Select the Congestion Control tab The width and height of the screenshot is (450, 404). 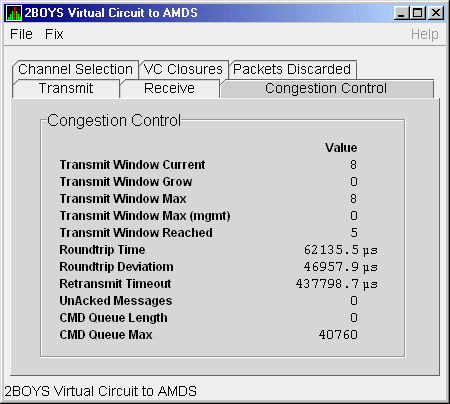pos(326,88)
